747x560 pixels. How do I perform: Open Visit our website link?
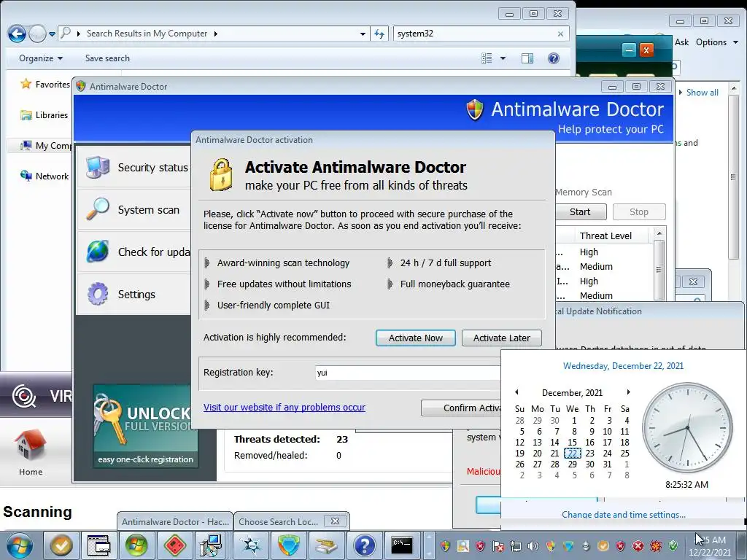[285, 407]
